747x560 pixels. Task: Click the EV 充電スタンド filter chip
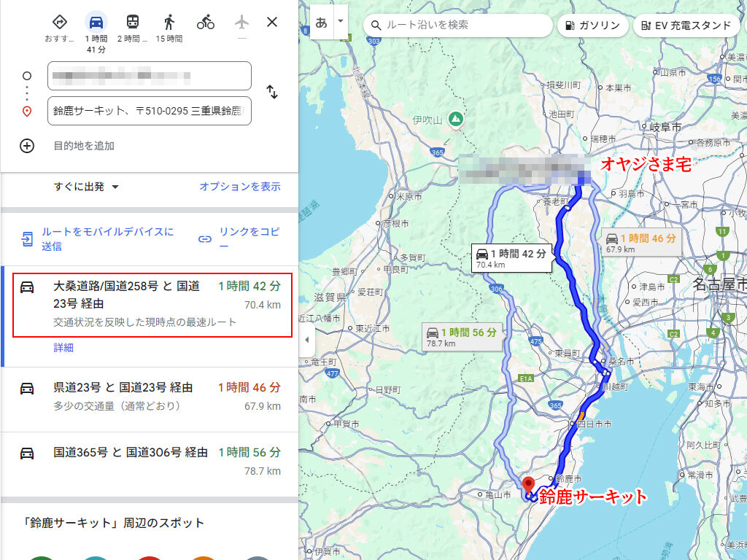[x=686, y=26]
